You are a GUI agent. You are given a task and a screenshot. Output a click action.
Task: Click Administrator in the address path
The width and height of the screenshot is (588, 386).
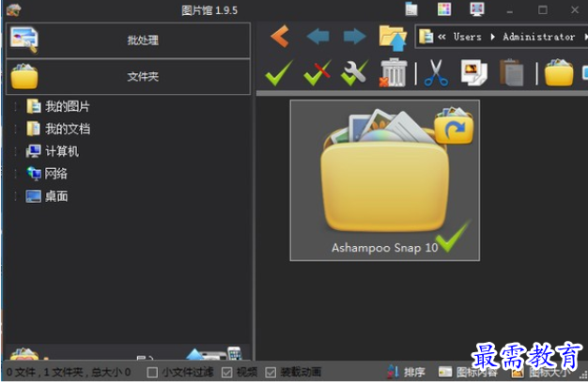tap(538, 37)
